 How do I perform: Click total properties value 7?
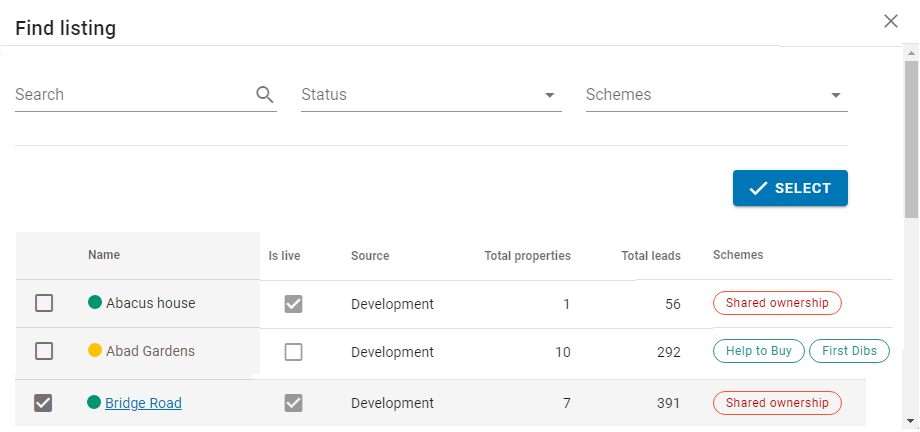(x=566, y=403)
